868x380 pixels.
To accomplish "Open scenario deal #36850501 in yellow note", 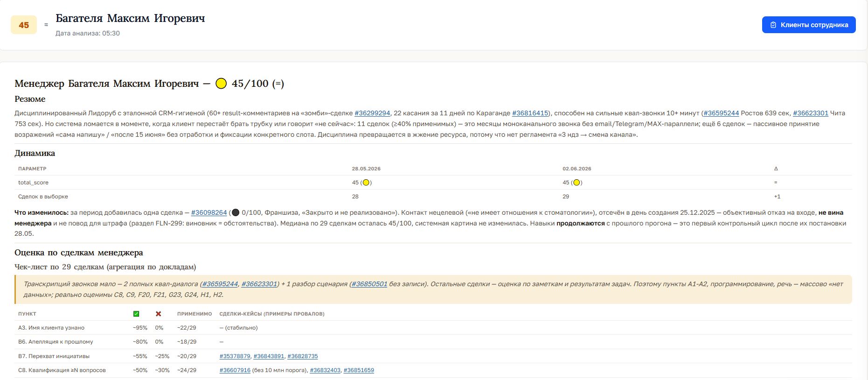I will click(x=369, y=284).
